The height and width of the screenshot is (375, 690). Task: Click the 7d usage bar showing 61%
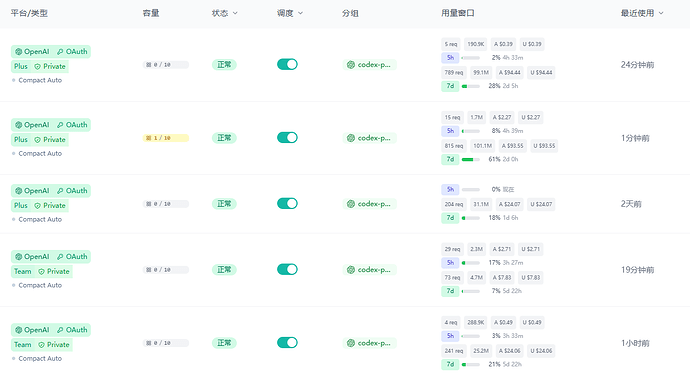point(470,159)
